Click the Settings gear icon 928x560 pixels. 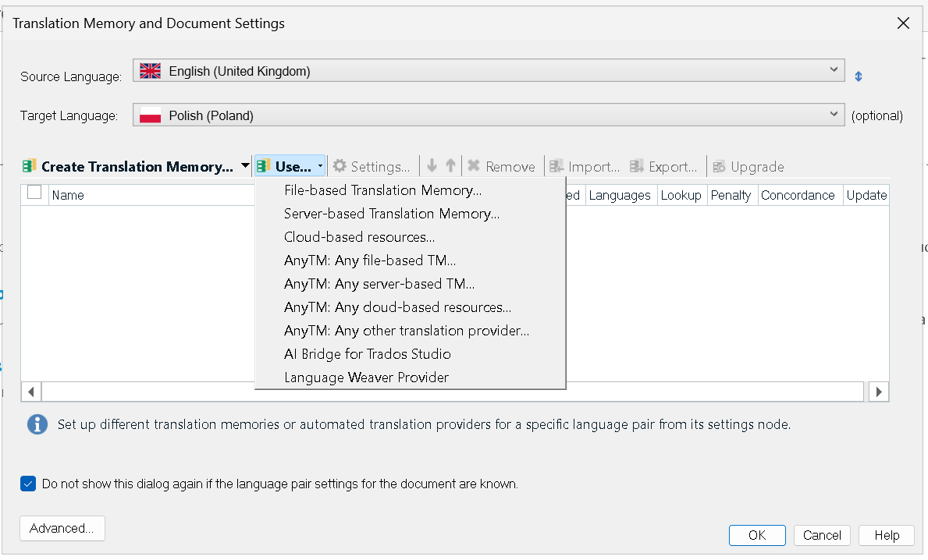[340, 166]
